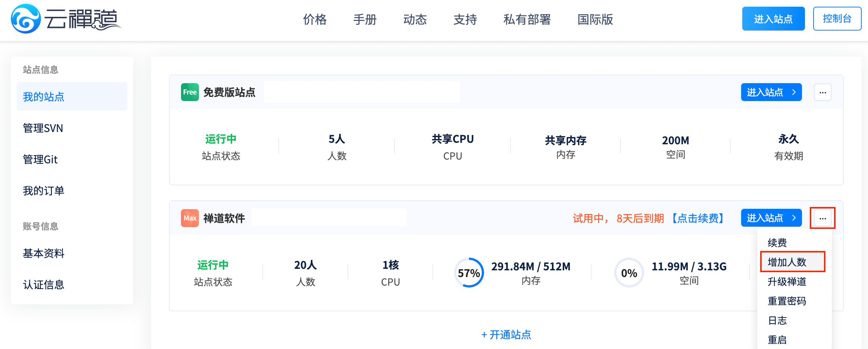Image resolution: width=868 pixels, height=349 pixels.
Task: Select 升级禅道 menu option
Action: [x=787, y=282]
